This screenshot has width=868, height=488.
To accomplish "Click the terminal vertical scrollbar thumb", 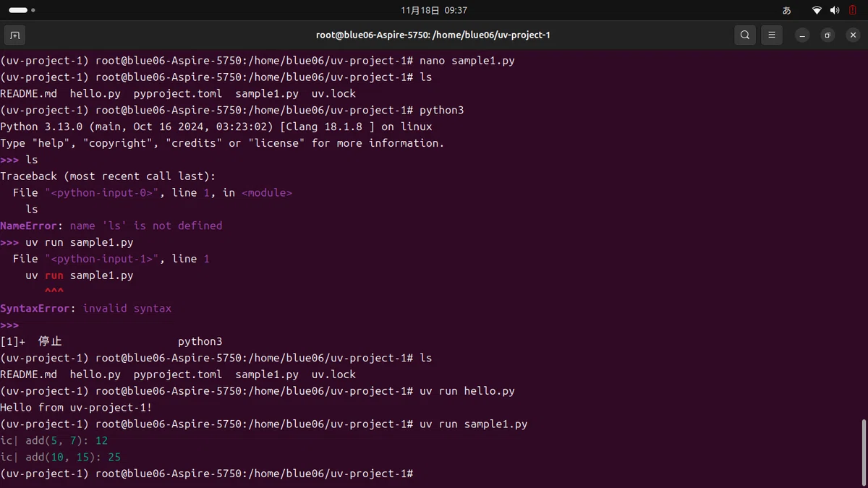I will tap(864, 451).
